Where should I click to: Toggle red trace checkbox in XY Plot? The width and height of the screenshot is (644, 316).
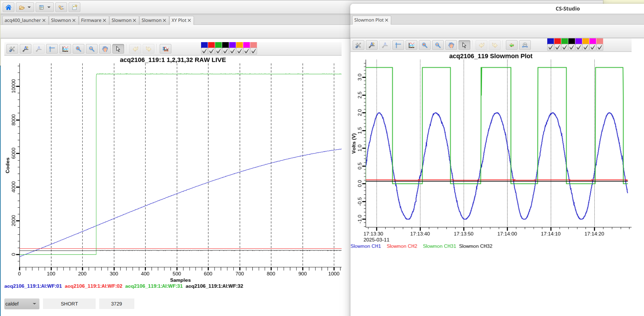(211, 51)
